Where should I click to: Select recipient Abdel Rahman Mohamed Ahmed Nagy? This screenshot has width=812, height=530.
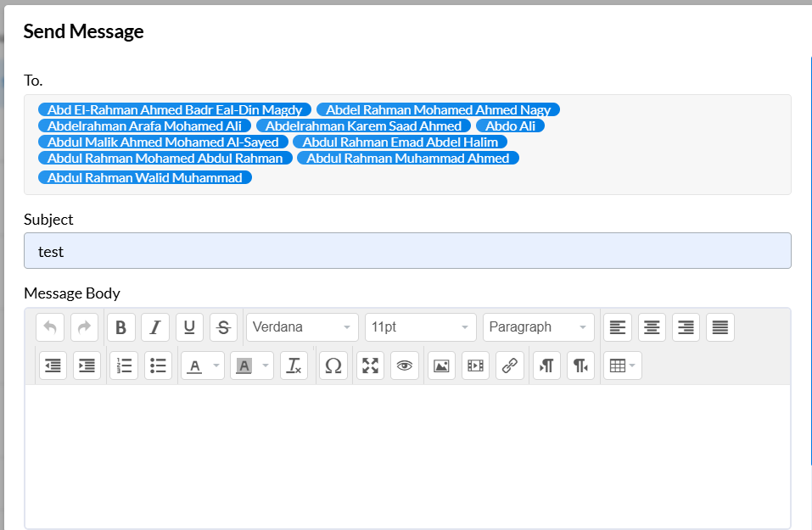tap(438, 109)
